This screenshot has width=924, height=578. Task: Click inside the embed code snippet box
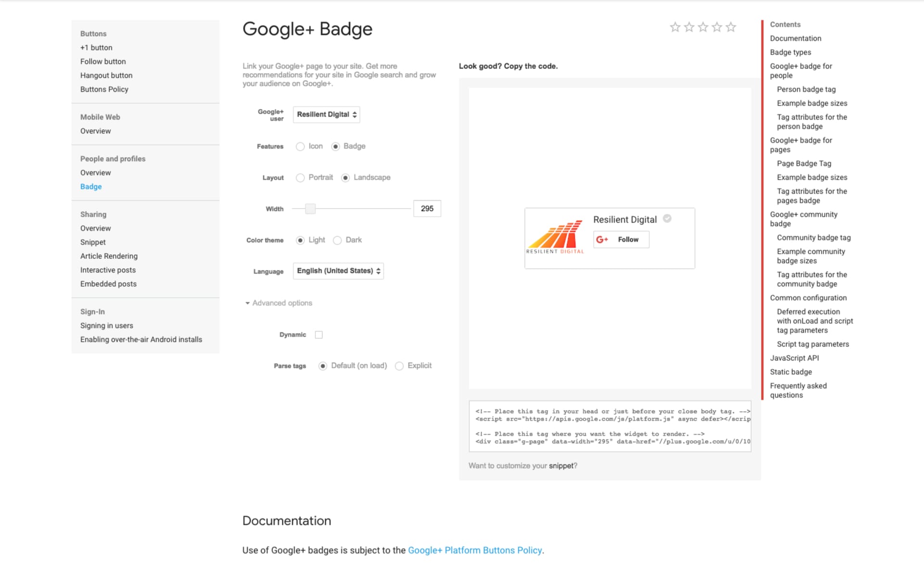[x=610, y=426]
